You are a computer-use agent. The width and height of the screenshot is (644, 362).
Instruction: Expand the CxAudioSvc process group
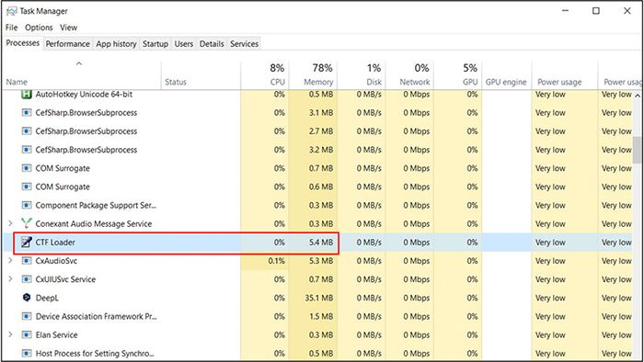coord(10,261)
